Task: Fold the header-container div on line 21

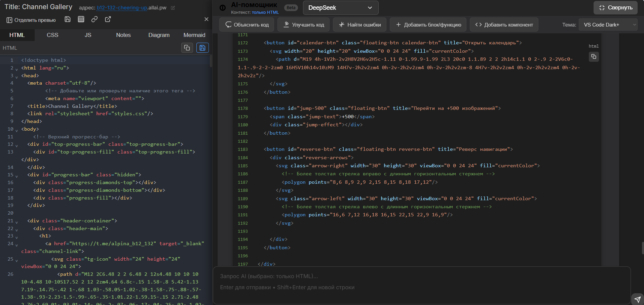Action: [x=16, y=222]
